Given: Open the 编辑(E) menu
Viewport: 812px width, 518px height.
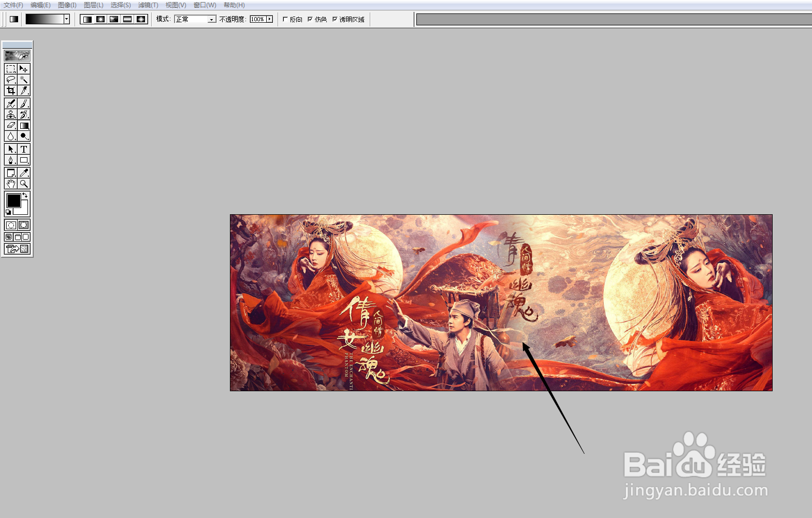Looking at the screenshot, I should (40, 5).
